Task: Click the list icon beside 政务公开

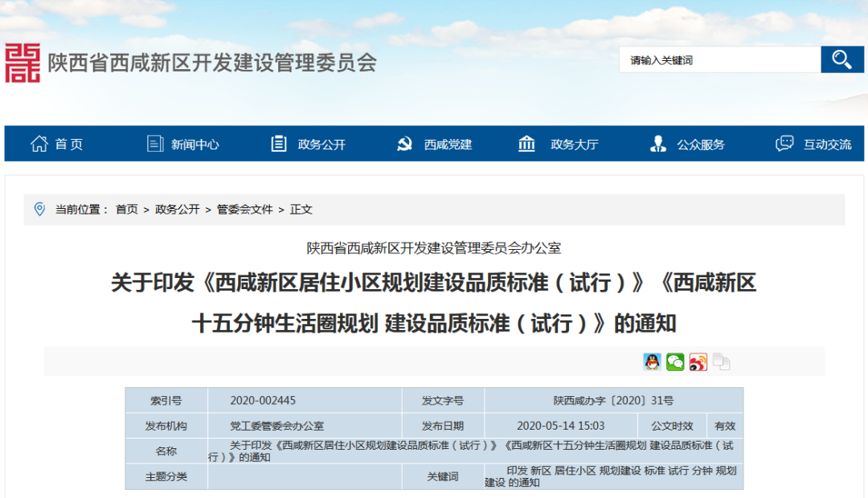Action: pyautogui.click(x=278, y=144)
